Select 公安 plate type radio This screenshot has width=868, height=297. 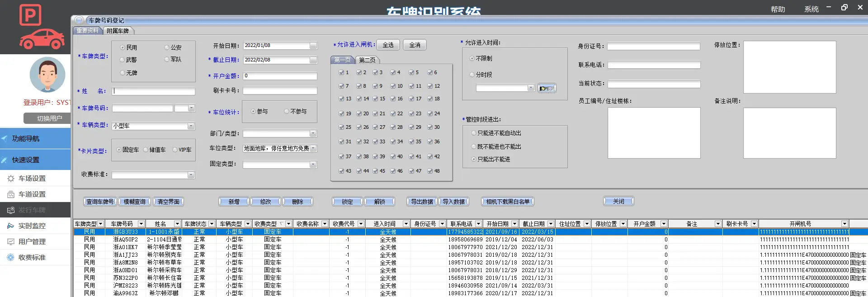(x=167, y=47)
